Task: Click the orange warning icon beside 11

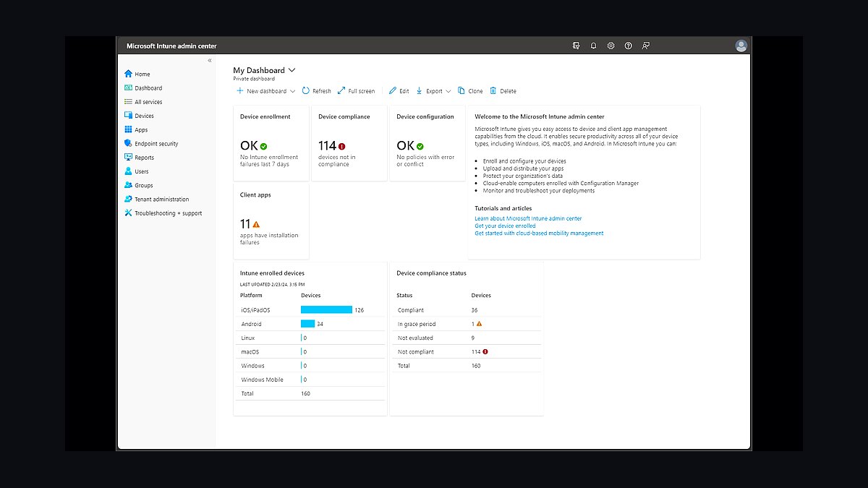Action: 256,224
